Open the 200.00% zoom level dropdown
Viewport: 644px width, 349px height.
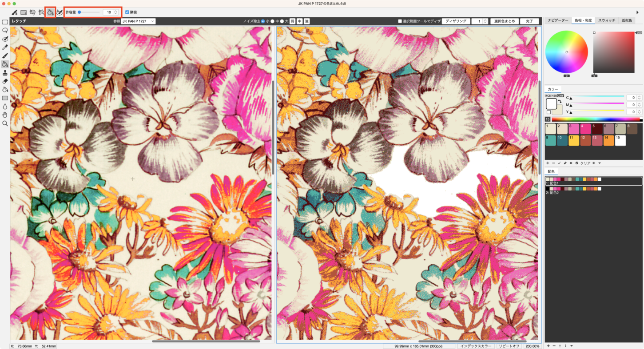[x=532, y=346]
